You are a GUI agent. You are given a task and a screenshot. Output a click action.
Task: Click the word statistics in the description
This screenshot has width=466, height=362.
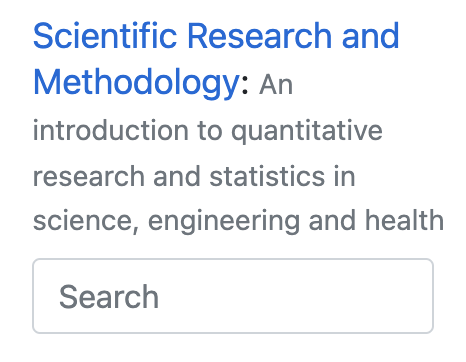[x=267, y=176]
